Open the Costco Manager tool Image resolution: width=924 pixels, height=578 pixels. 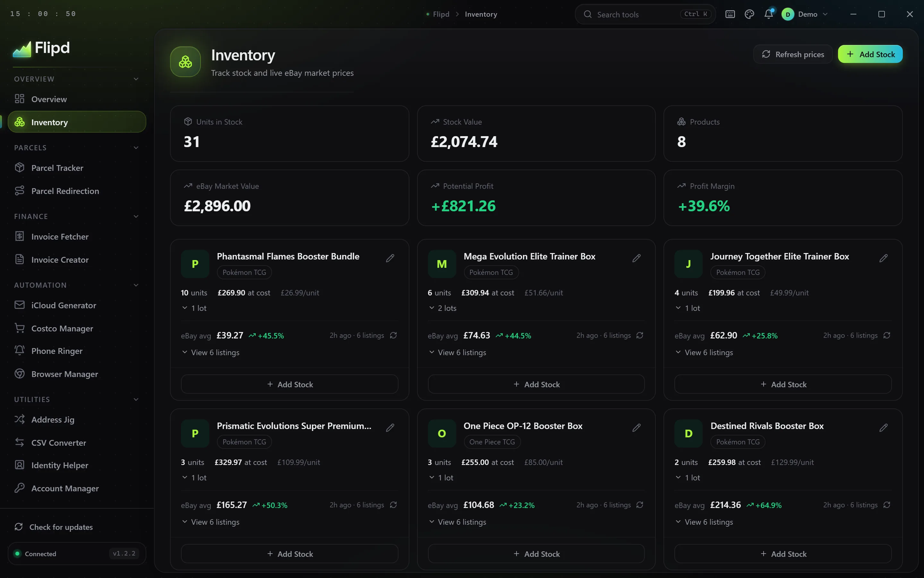click(77, 328)
